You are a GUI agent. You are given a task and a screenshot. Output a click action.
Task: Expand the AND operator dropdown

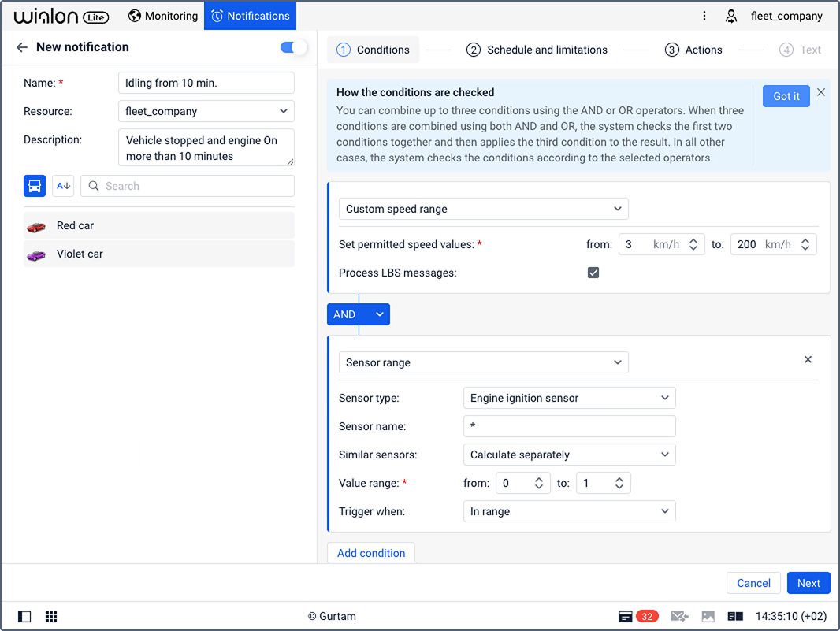pyautogui.click(x=380, y=314)
